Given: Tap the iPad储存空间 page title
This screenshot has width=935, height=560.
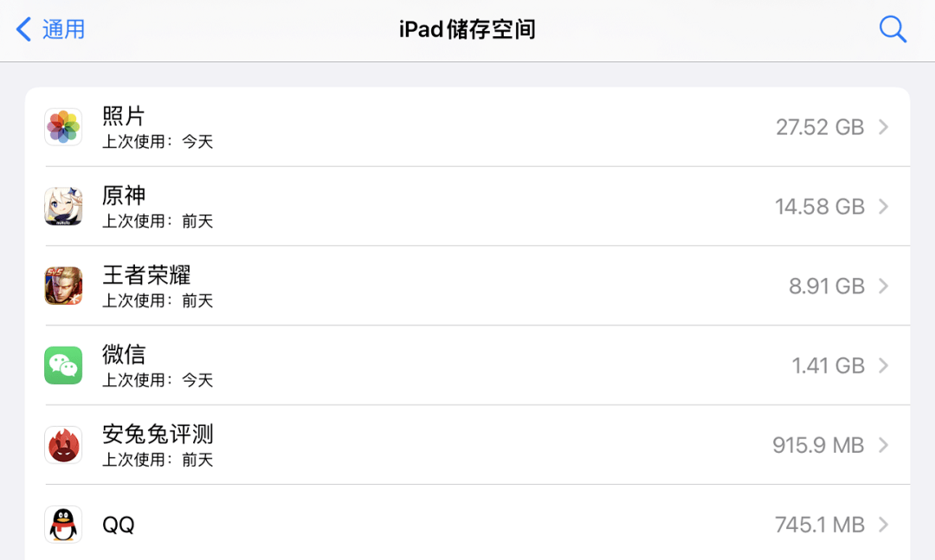Looking at the screenshot, I should (467, 29).
